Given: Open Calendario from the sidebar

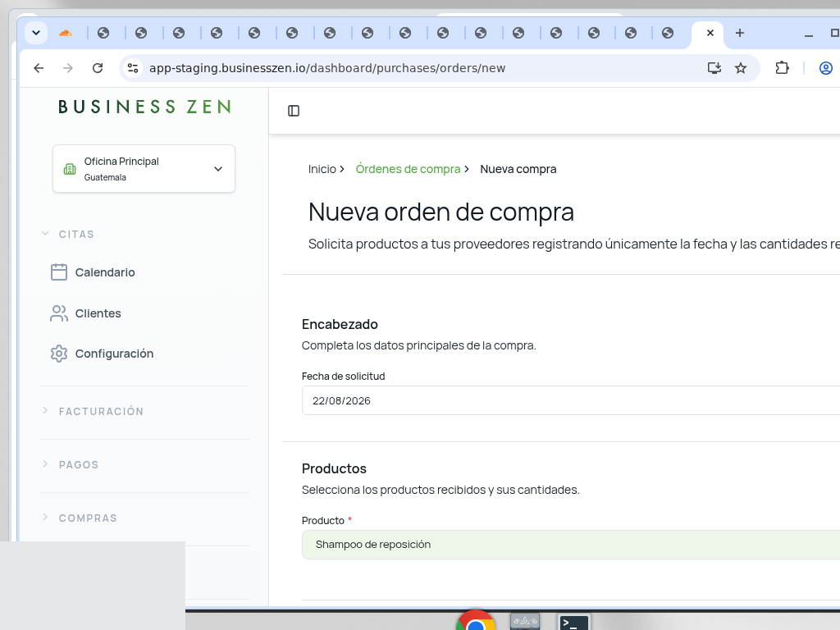Looking at the screenshot, I should click(105, 272).
